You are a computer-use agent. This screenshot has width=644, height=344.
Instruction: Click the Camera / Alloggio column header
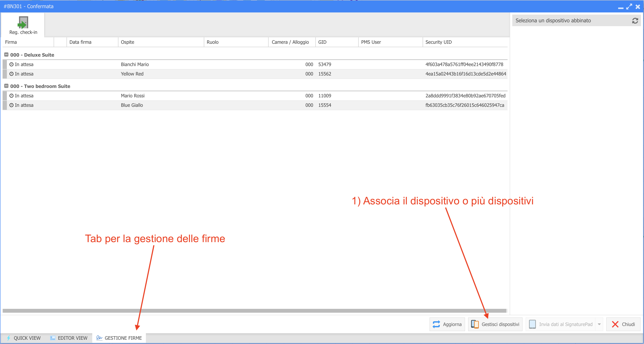(x=292, y=42)
